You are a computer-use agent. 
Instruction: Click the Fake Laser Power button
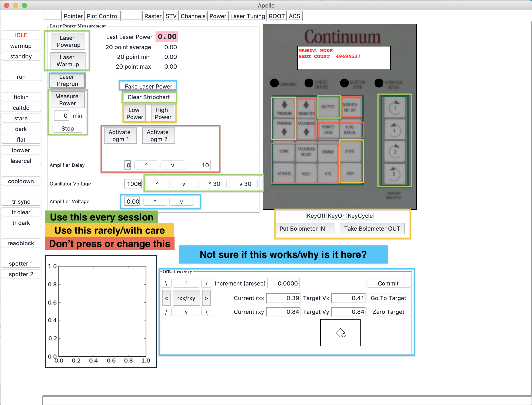(x=148, y=86)
